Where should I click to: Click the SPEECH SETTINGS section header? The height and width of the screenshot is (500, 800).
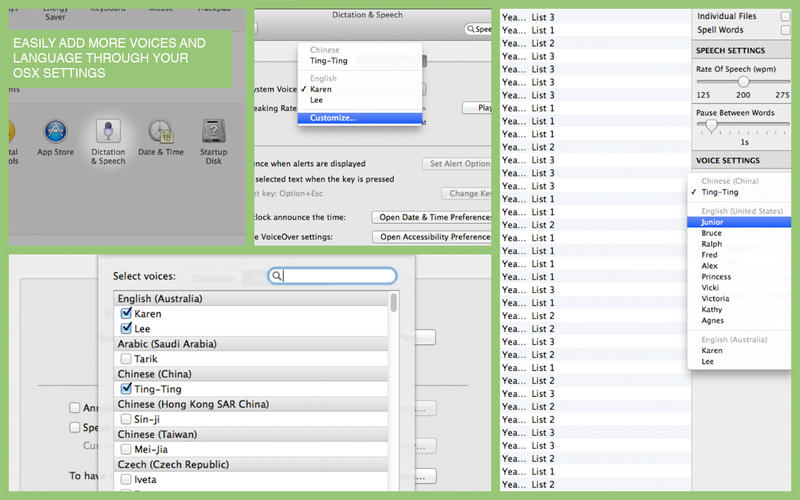(x=741, y=51)
